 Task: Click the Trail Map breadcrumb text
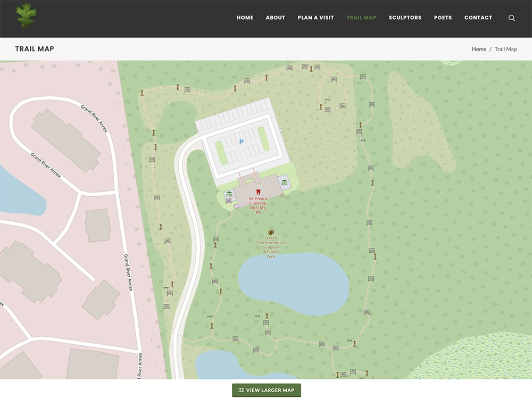[505, 49]
